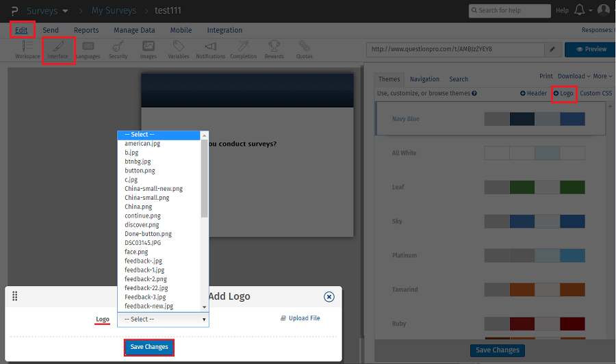Open the Images tool
Viewport: 616px width, 364px height.
pyautogui.click(x=149, y=50)
